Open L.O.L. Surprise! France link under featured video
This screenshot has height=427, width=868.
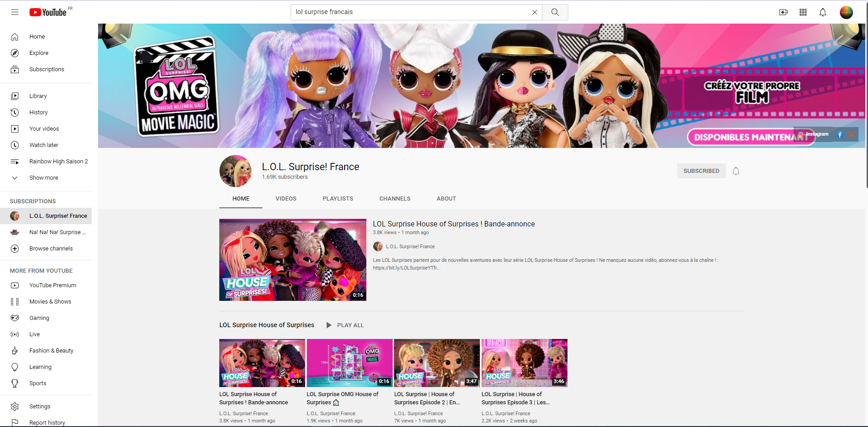click(410, 246)
